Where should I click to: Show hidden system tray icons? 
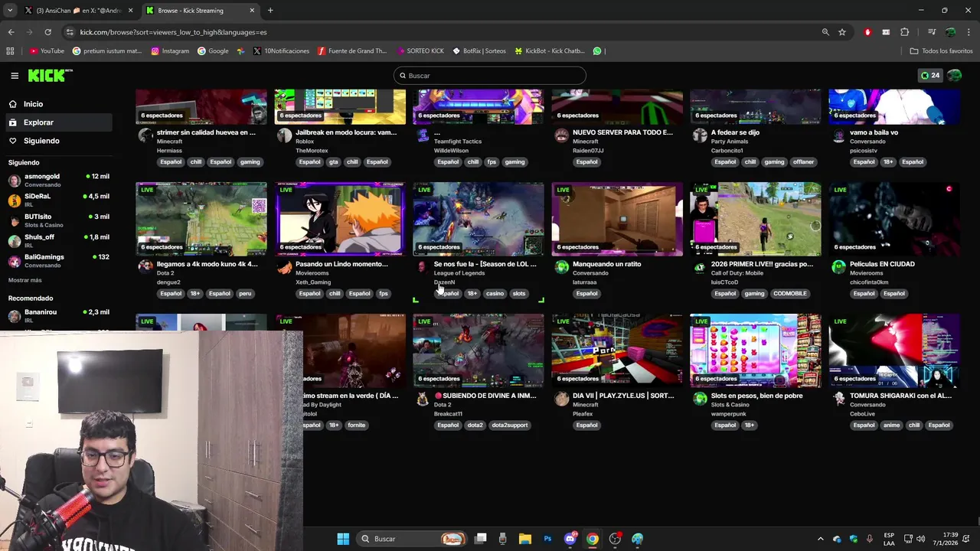(x=820, y=539)
